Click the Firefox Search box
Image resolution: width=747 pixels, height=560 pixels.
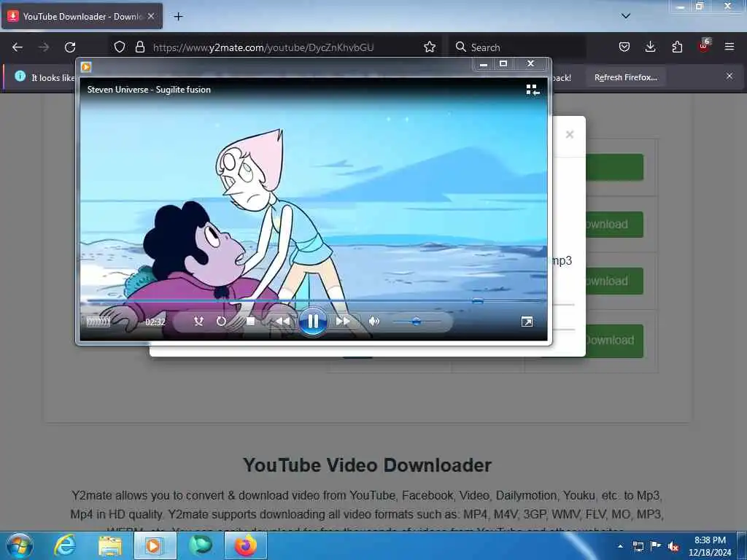[517, 47]
